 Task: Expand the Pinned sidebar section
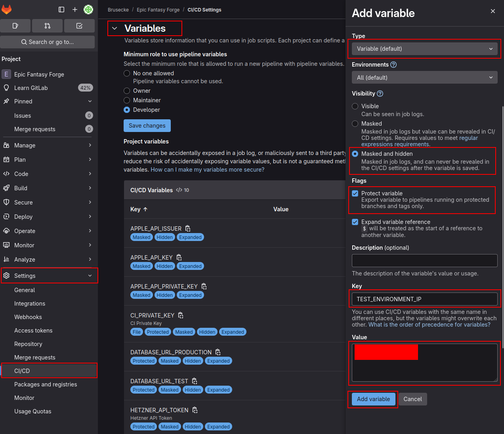[x=48, y=101]
